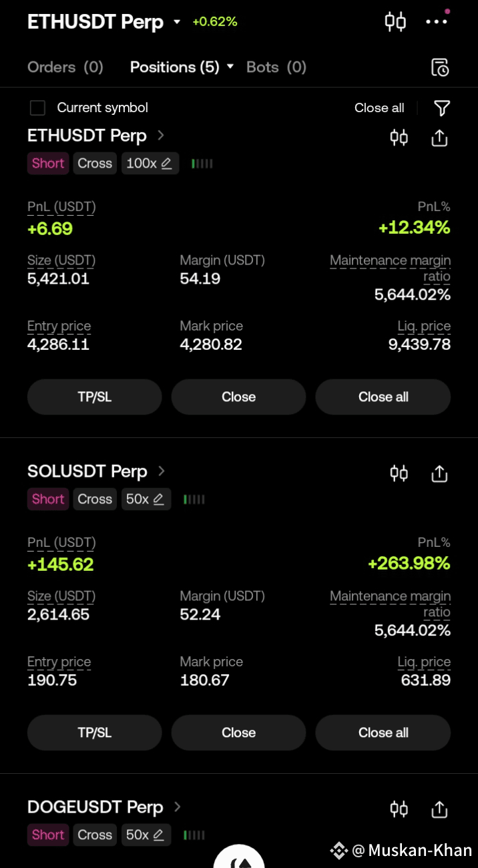Viewport: 478px width, 868px height.
Task: Open SOLUSDT Perp details chevron
Action: [161, 471]
